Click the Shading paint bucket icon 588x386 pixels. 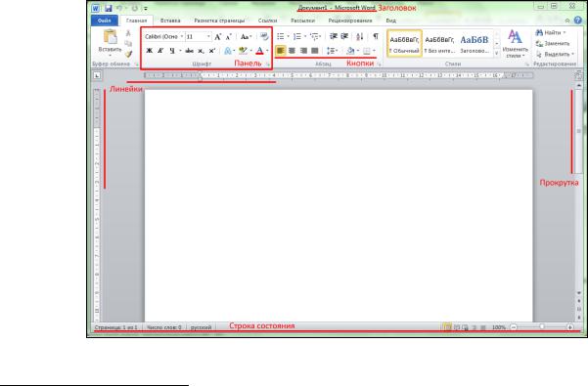click(350, 51)
